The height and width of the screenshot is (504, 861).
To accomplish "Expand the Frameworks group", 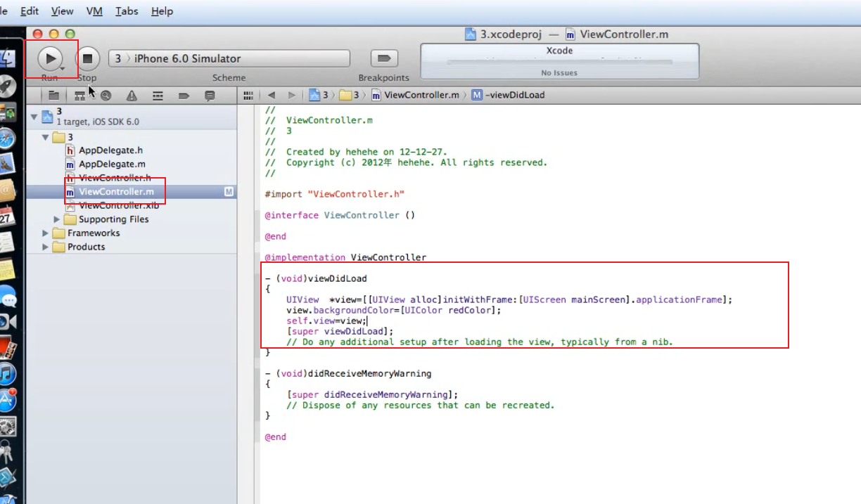I will tap(46, 233).
